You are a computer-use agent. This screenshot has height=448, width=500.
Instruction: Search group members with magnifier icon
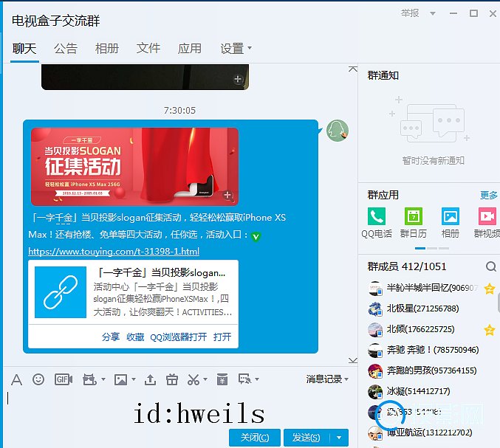(490, 266)
